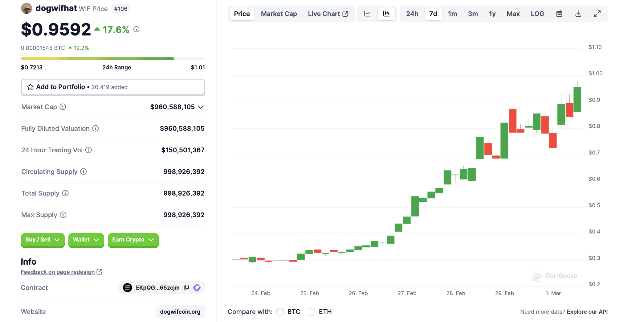Show Fully Diluted Valuation info tooltip
The height and width of the screenshot is (322, 644).
[x=96, y=128]
